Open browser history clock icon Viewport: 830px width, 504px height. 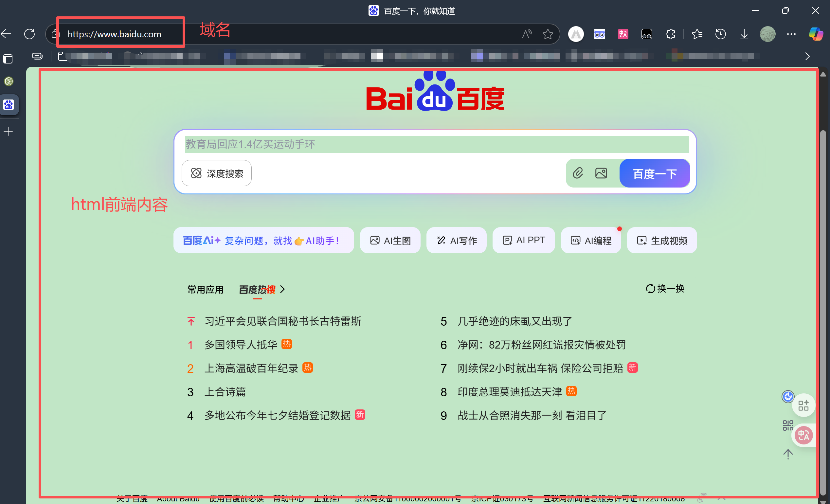[x=721, y=34]
